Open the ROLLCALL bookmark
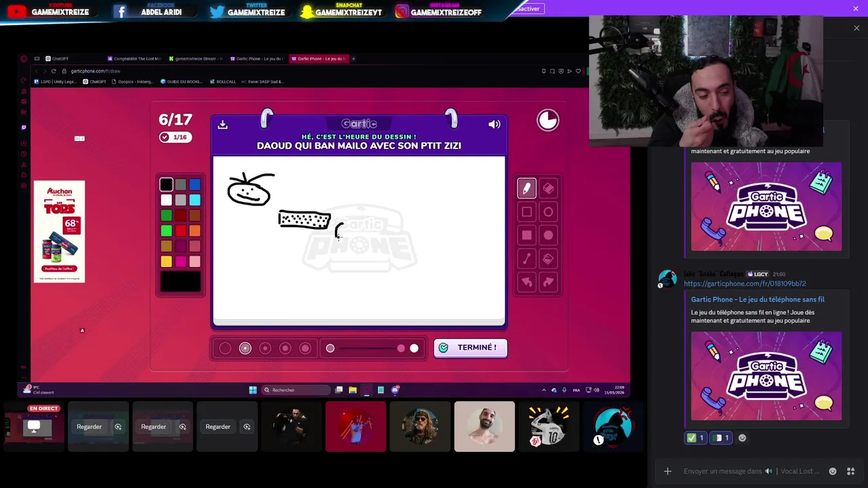Viewport: 868px width, 488px height. [223, 81]
